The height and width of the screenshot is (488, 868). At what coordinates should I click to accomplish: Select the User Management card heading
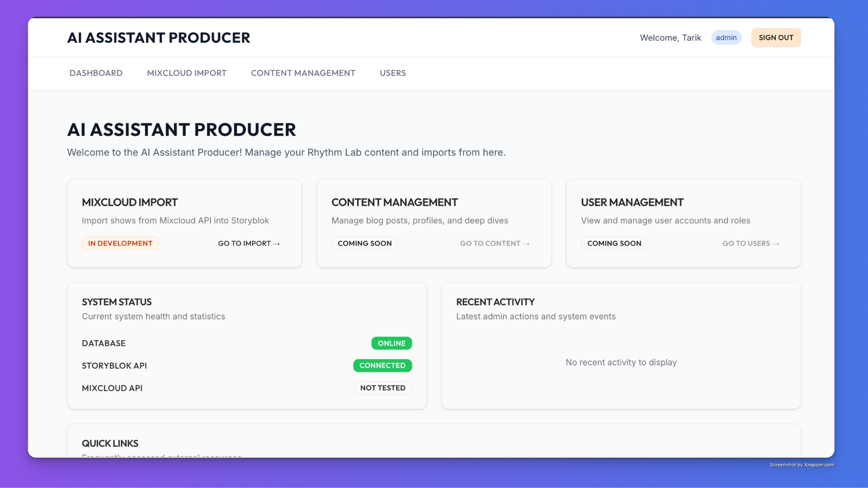tap(632, 202)
